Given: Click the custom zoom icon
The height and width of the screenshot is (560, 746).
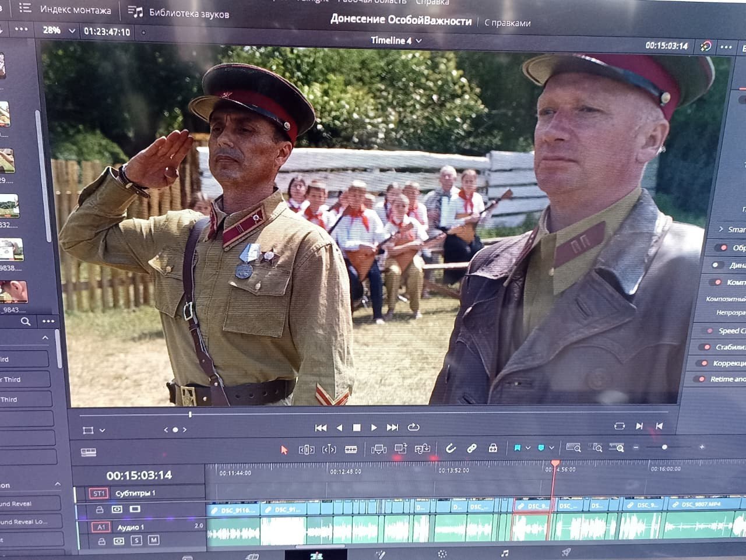Looking at the screenshot, I should click(617, 448).
